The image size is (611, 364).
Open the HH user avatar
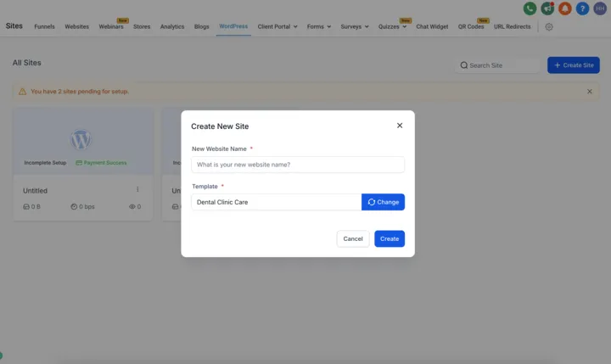[x=600, y=8]
